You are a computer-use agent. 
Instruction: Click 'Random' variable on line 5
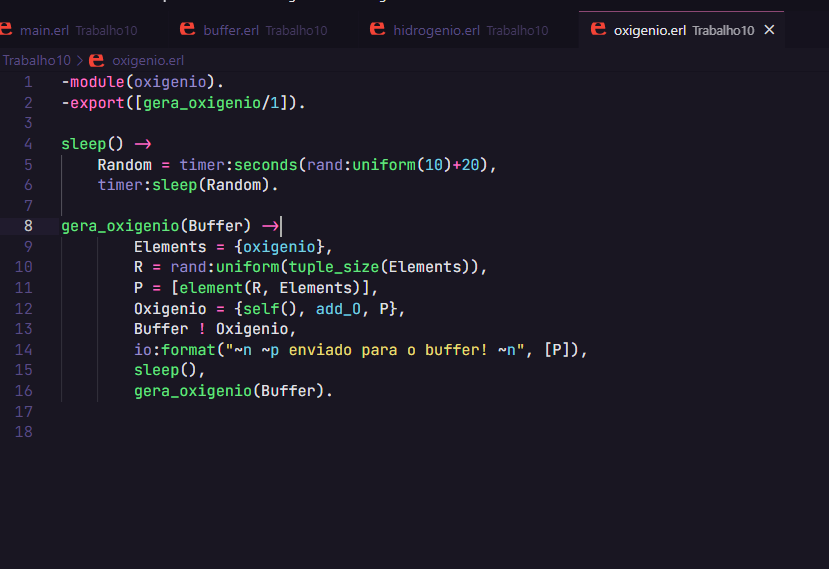click(x=125, y=164)
